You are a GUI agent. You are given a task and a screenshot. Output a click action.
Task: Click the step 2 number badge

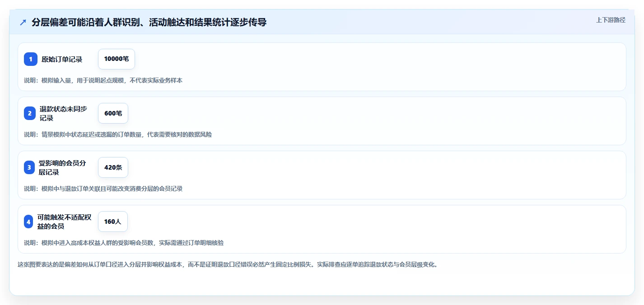tap(30, 113)
